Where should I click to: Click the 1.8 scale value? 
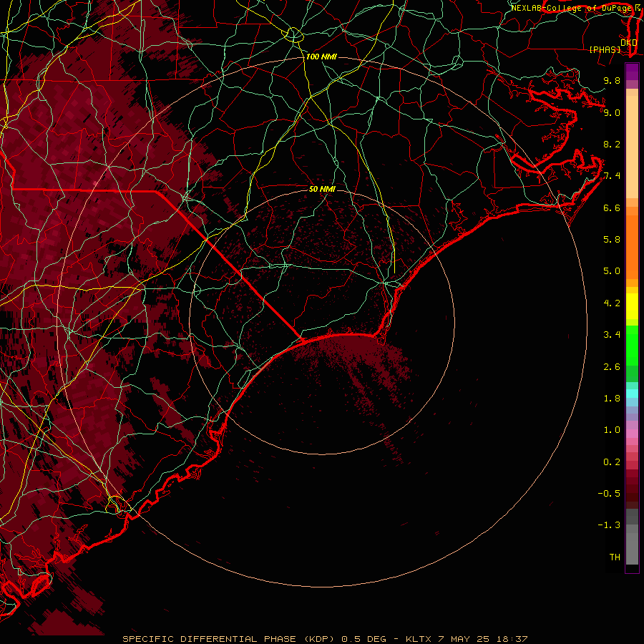(612, 399)
